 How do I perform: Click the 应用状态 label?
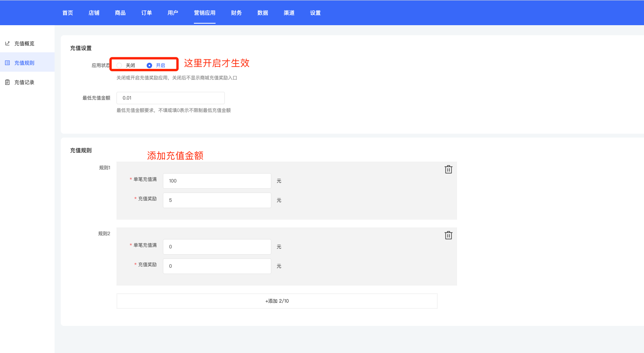point(101,65)
